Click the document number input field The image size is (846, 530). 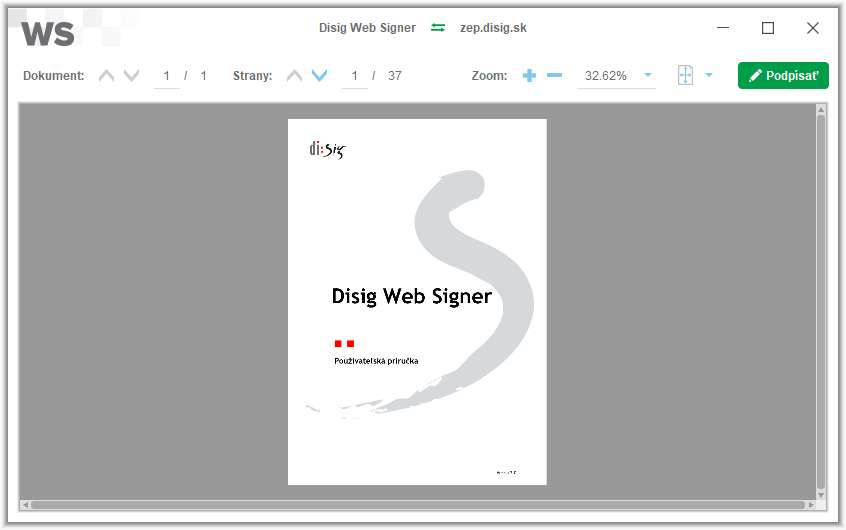(x=167, y=76)
